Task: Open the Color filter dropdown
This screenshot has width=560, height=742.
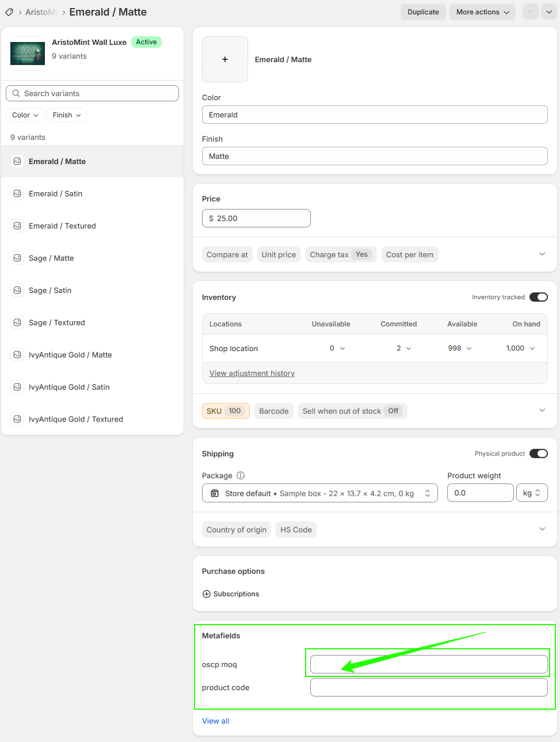Action: tap(24, 115)
